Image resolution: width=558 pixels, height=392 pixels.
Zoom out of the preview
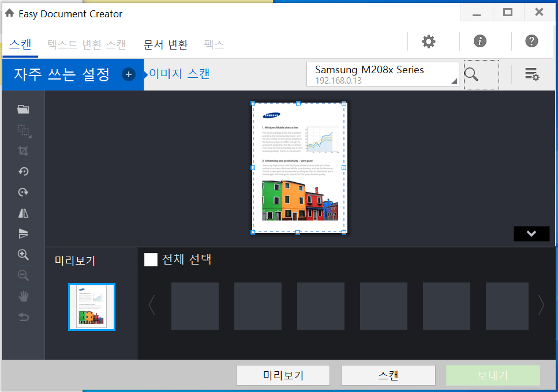(x=23, y=275)
